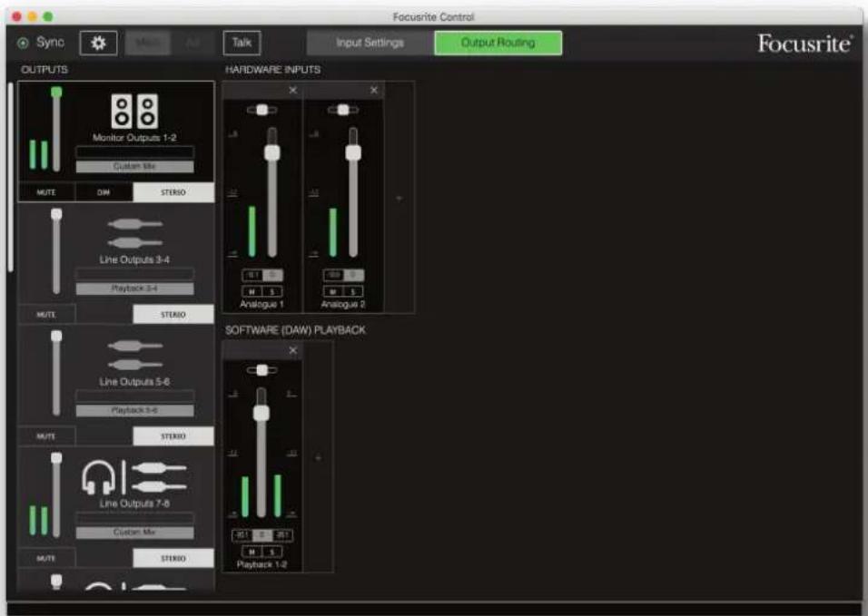Select the Line Outputs 3-4 jack icon
868x616 pixels.
point(134,233)
